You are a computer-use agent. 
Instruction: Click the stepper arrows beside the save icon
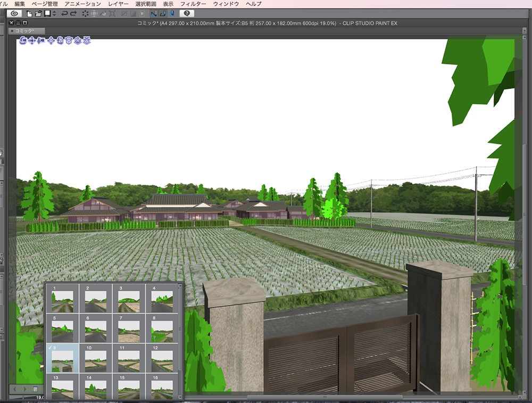click(54, 13)
